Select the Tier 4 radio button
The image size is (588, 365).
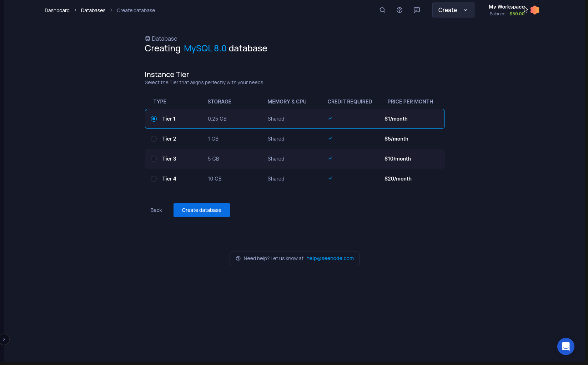154,179
